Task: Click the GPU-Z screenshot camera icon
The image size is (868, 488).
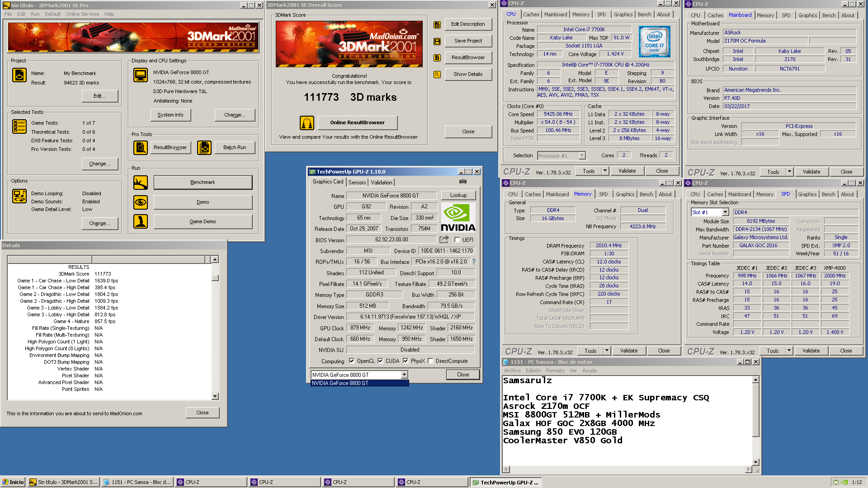Action: pyautogui.click(x=463, y=181)
